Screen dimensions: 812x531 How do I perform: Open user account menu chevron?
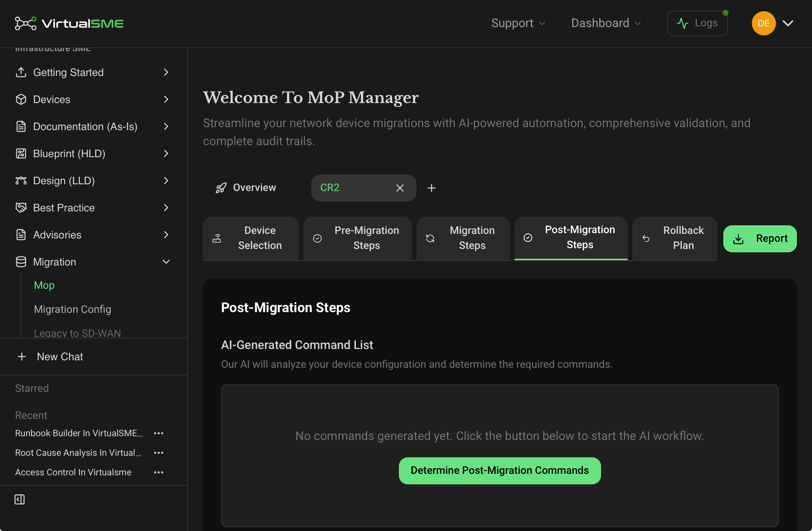pos(788,23)
